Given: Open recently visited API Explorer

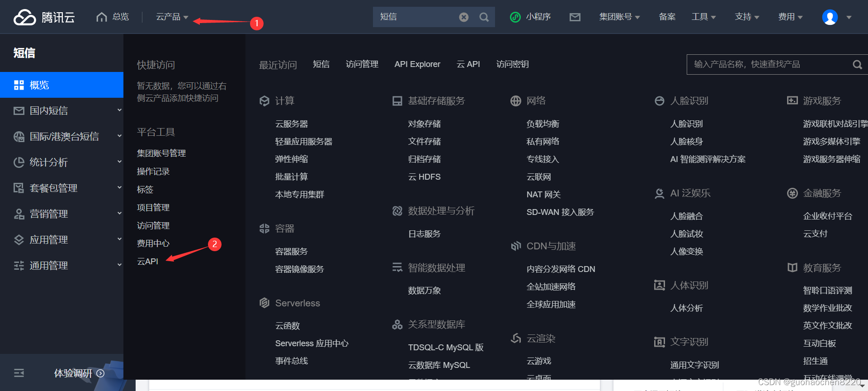Looking at the screenshot, I should [417, 64].
